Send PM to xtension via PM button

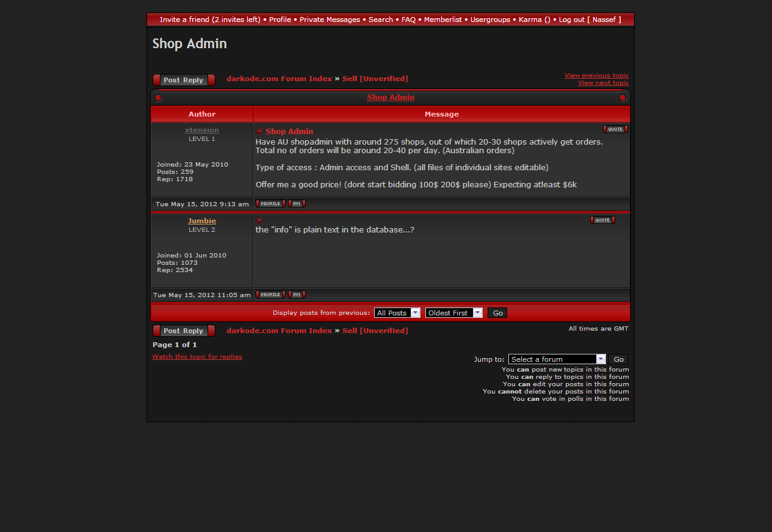(x=297, y=204)
